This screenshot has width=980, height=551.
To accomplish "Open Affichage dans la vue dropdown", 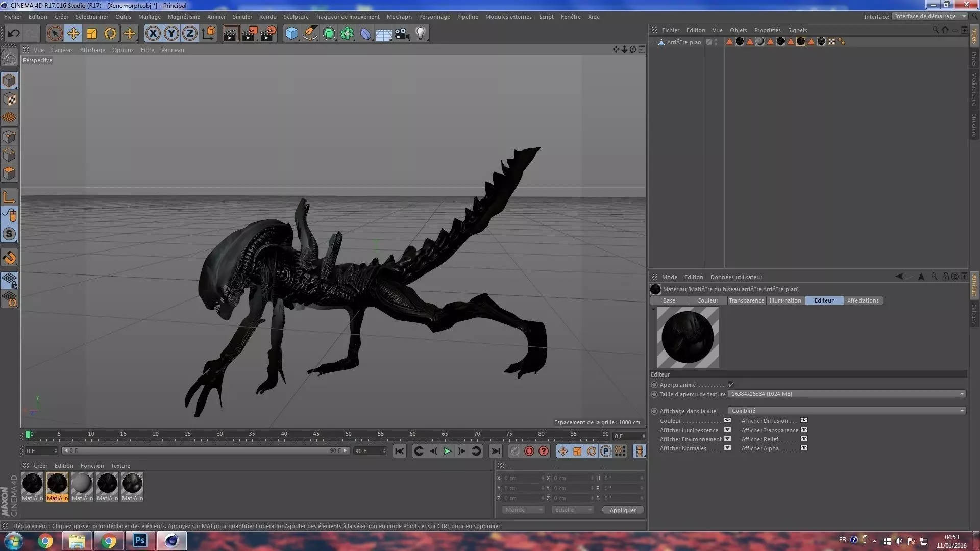I will (x=847, y=411).
